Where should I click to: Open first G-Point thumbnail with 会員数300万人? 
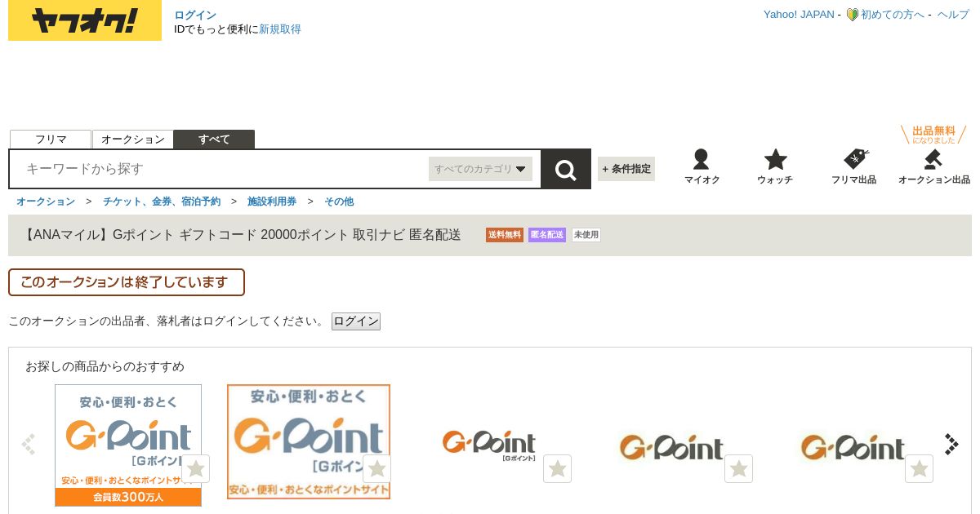(x=128, y=445)
